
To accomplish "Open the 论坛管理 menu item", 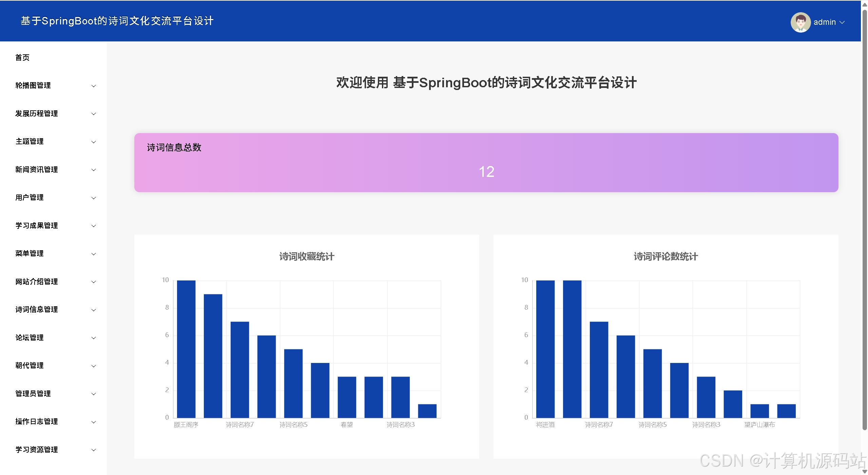I will click(54, 337).
